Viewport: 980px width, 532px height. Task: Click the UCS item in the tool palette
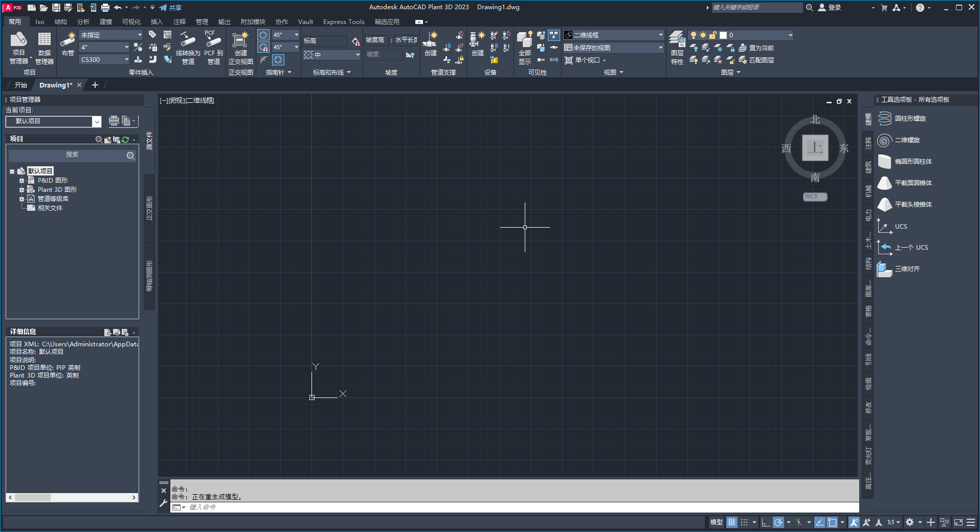click(x=901, y=226)
